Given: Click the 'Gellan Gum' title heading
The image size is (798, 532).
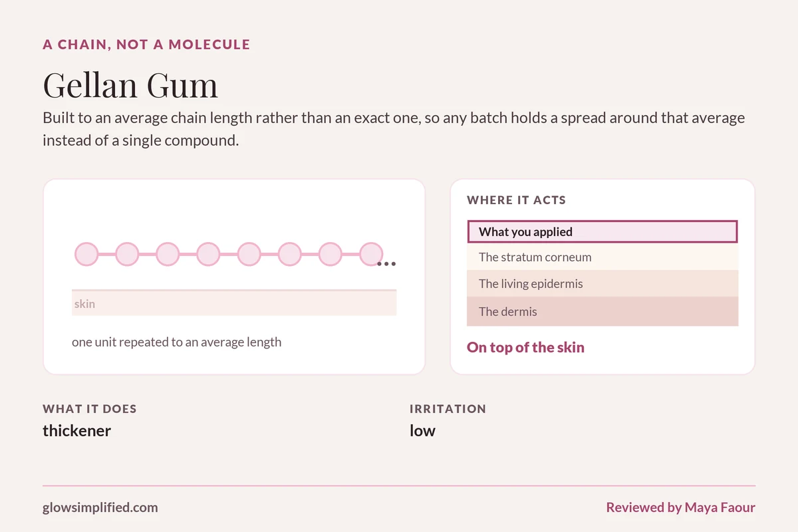Looking at the screenshot, I should [130, 85].
